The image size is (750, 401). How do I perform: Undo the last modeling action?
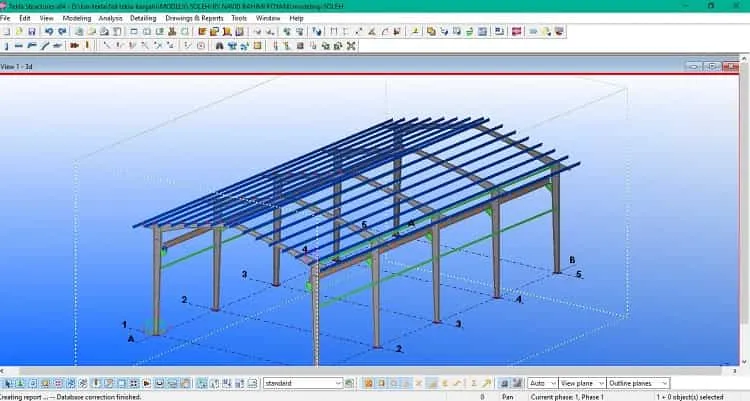(49, 32)
